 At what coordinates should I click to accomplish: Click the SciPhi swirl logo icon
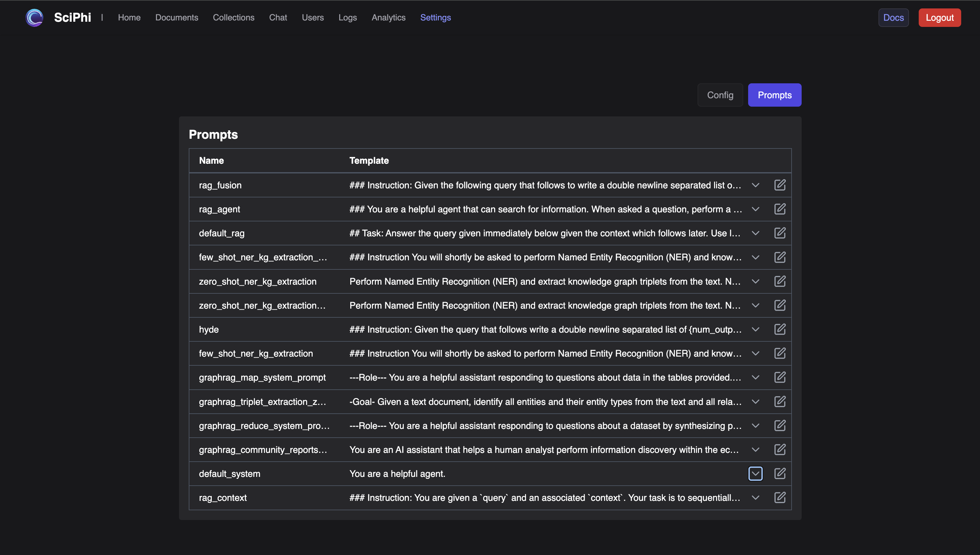tap(34, 18)
